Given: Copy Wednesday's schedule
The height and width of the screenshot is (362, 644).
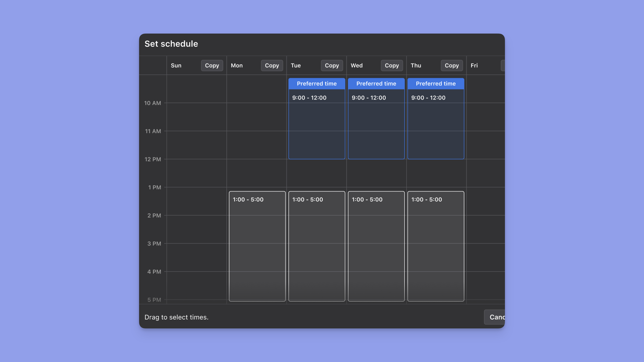Looking at the screenshot, I should click(392, 65).
